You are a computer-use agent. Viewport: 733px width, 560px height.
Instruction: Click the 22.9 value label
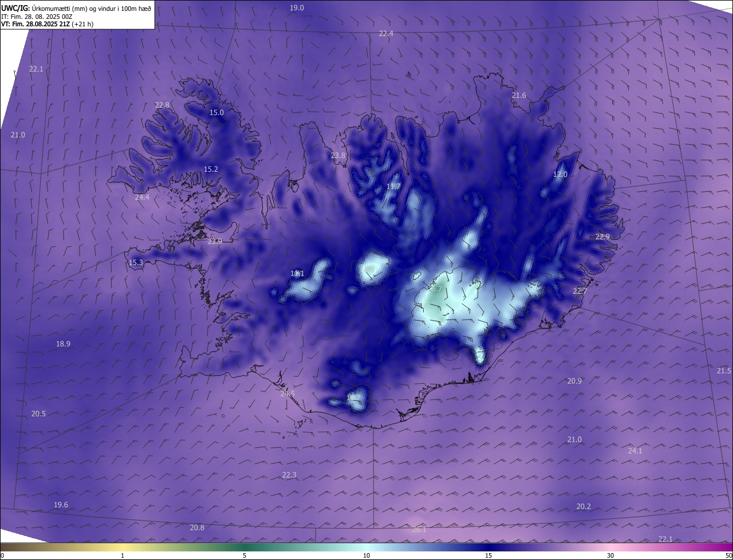[x=602, y=236]
